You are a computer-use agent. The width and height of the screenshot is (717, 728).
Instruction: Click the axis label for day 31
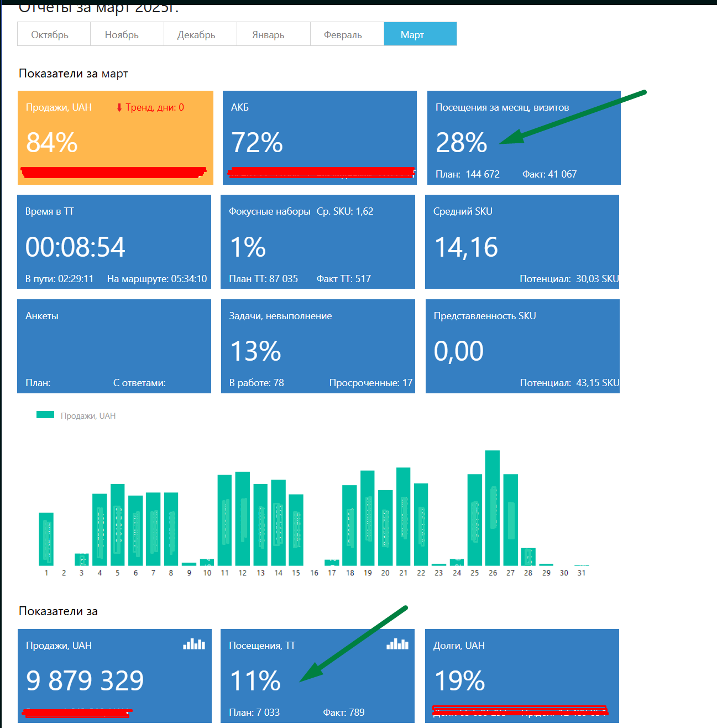(582, 573)
